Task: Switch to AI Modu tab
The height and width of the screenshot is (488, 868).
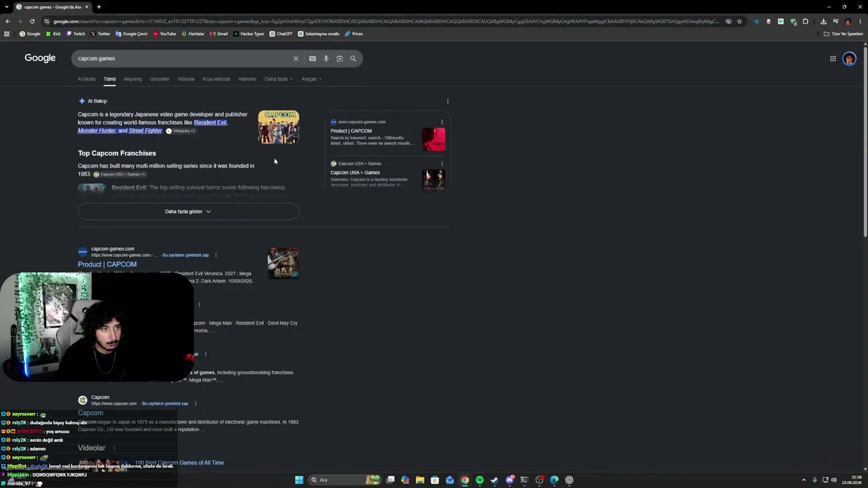Action: point(87,79)
